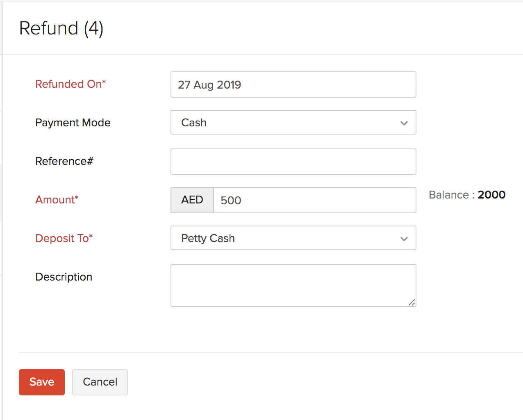Click the Payment Mode label
Image resolution: width=523 pixels, height=420 pixels.
pyautogui.click(x=73, y=122)
